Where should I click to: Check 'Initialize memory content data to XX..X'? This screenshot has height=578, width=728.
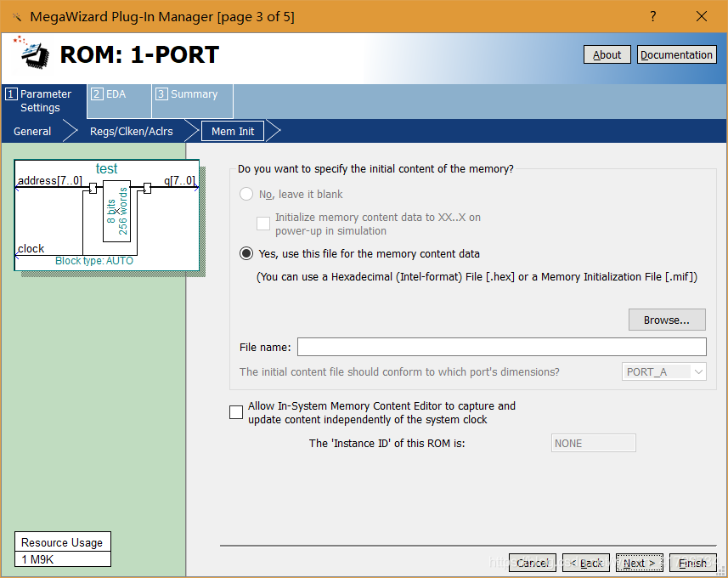tap(263, 224)
